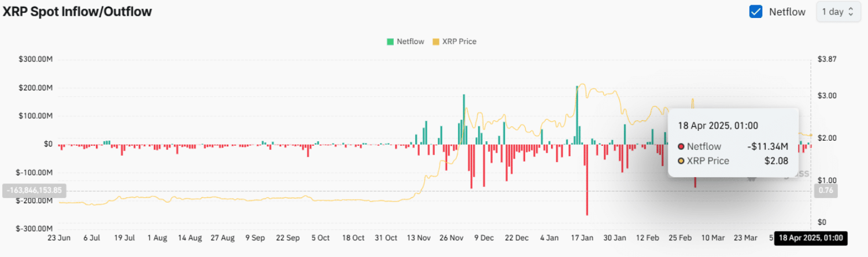Click the -163,846,153.85 crosshair value label
The height and width of the screenshot is (257, 868).
pyautogui.click(x=35, y=190)
